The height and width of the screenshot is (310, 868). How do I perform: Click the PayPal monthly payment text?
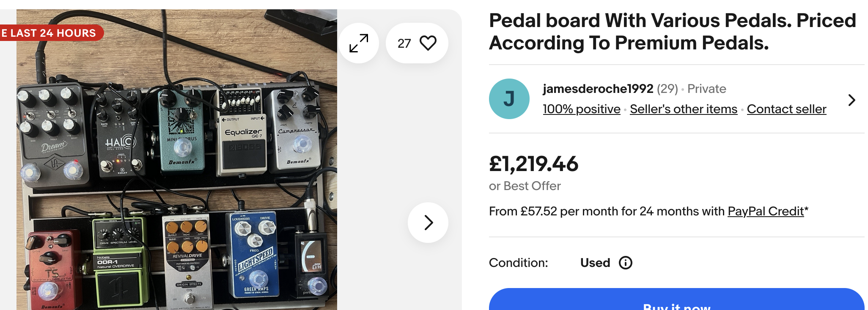(x=648, y=211)
